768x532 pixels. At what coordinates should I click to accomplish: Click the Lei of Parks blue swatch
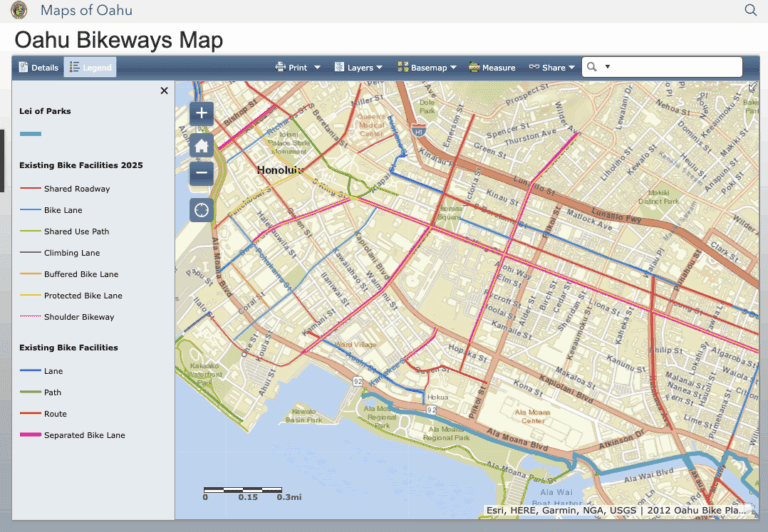[x=30, y=134]
